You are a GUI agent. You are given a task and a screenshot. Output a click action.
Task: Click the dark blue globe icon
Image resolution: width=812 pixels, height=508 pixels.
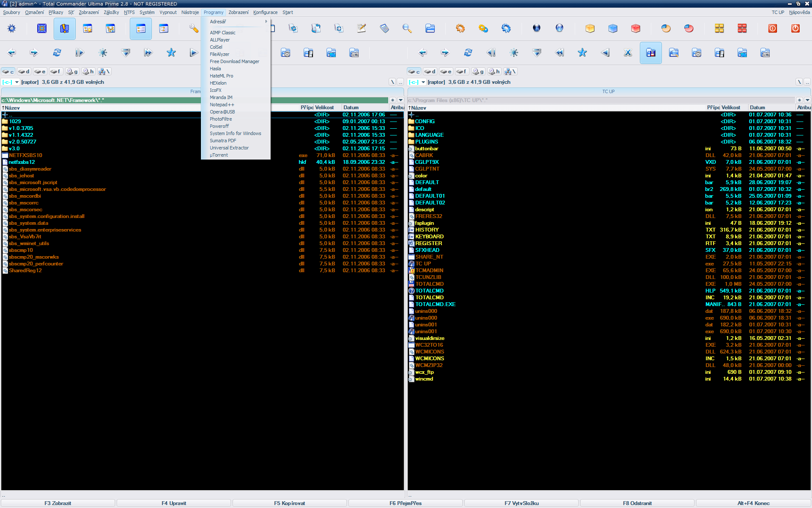(537, 28)
